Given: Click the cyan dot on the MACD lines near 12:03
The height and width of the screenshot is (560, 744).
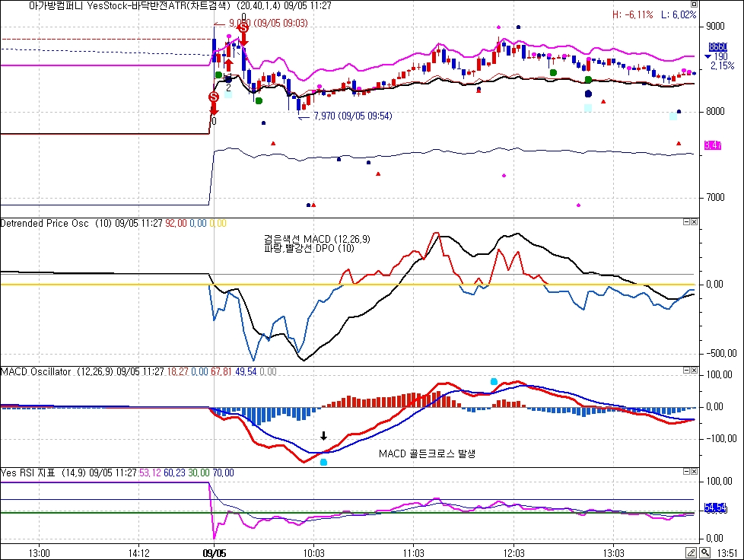Looking at the screenshot, I should (x=494, y=381).
